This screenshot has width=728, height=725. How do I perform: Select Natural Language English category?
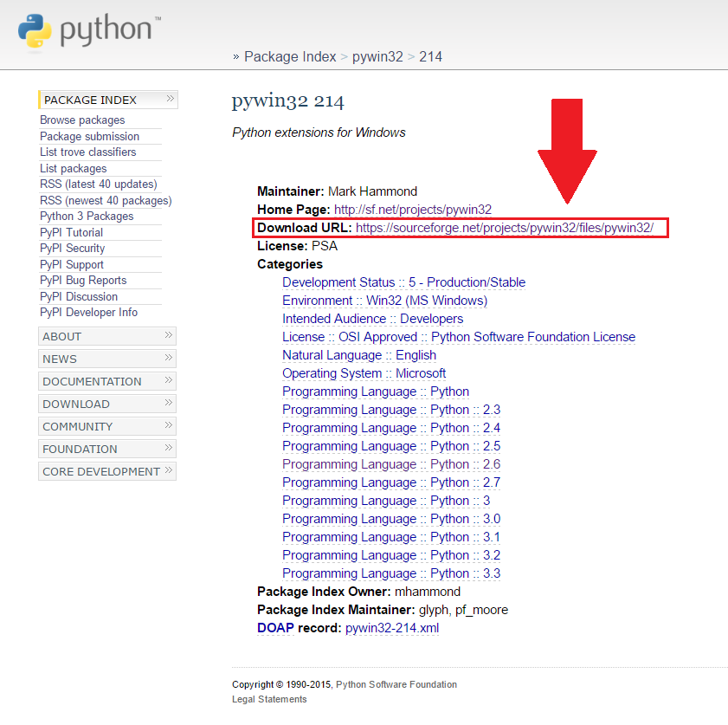359,355
